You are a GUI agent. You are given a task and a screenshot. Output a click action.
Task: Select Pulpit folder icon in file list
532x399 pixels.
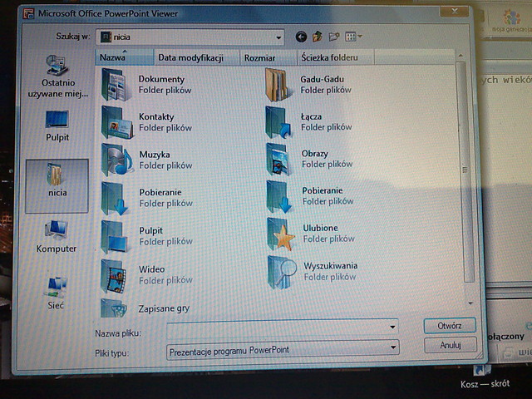[115, 236]
